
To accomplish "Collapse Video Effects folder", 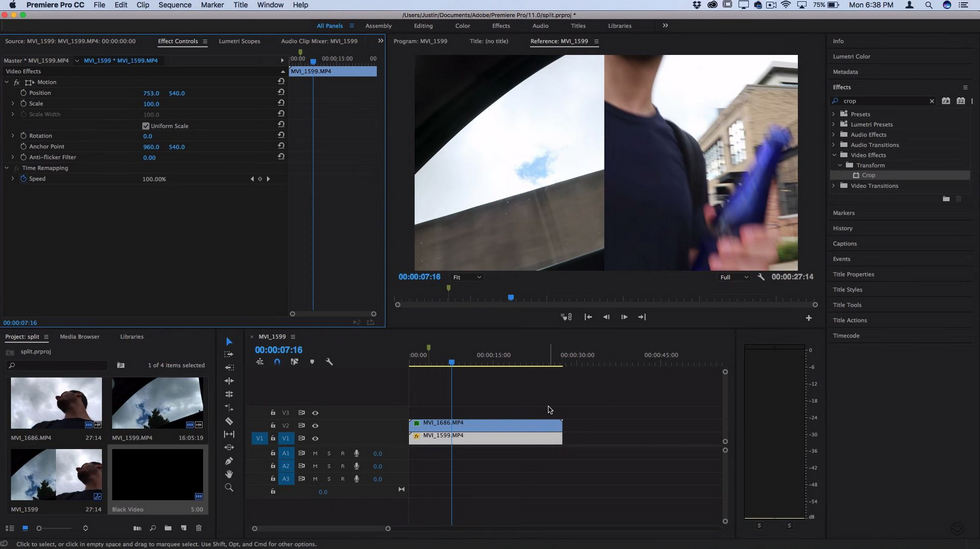I will point(834,154).
